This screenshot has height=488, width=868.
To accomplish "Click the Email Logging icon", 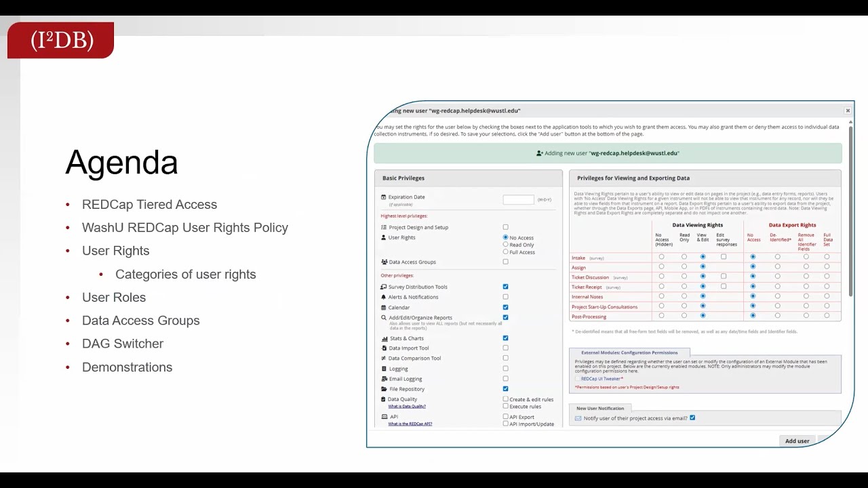I will tap(384, 379).
